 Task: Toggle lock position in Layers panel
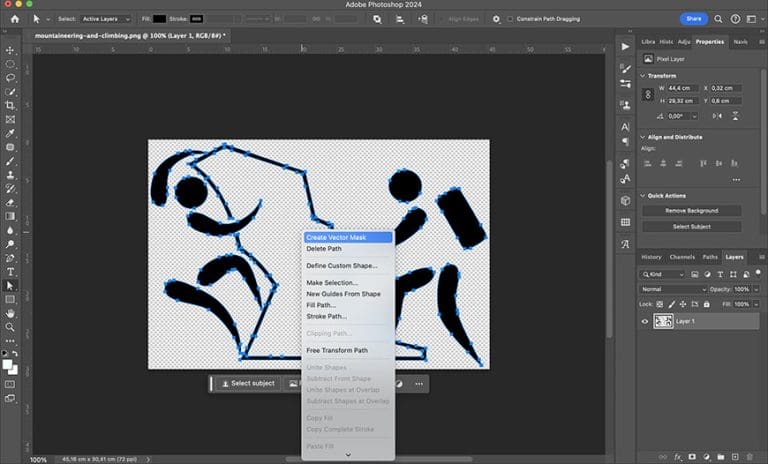[x=683, y=304]
